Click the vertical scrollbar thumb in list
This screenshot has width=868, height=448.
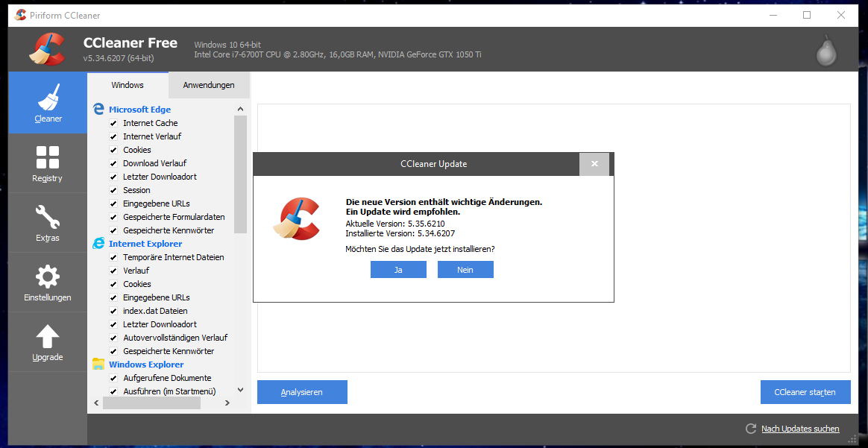[x=240, y=174]
